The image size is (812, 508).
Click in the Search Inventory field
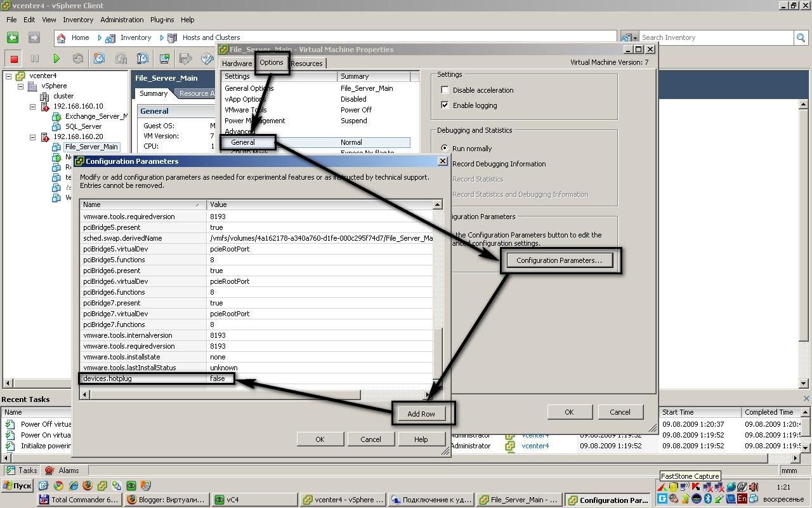click(716, 38)
